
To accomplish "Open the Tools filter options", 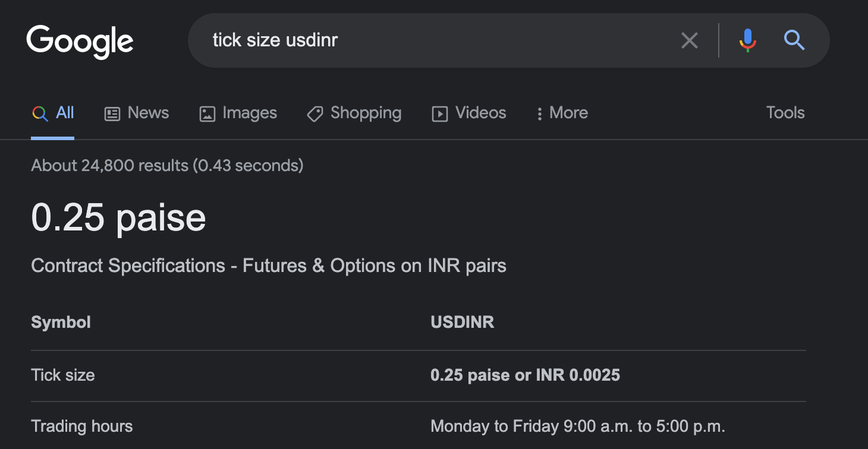I will pos(785,113).
